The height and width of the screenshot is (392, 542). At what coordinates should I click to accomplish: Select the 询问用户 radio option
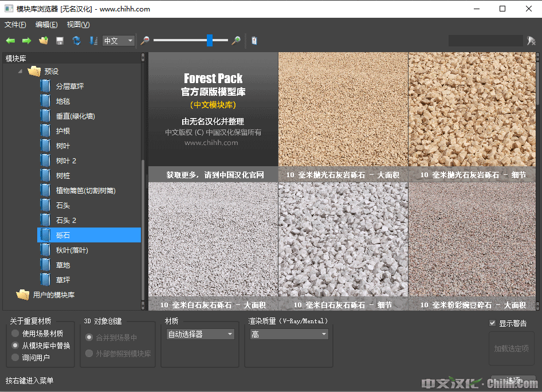coord(15,358)
